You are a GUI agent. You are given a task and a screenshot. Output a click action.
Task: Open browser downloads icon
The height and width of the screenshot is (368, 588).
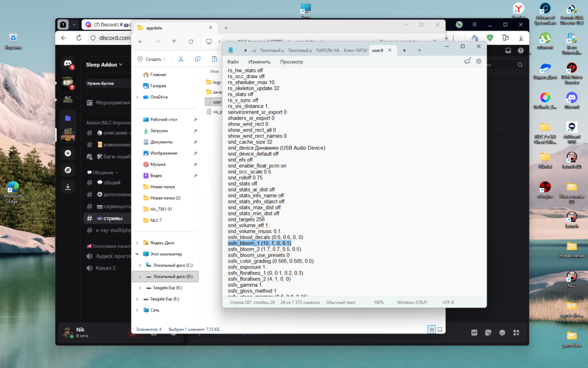(x=521, y=38)
